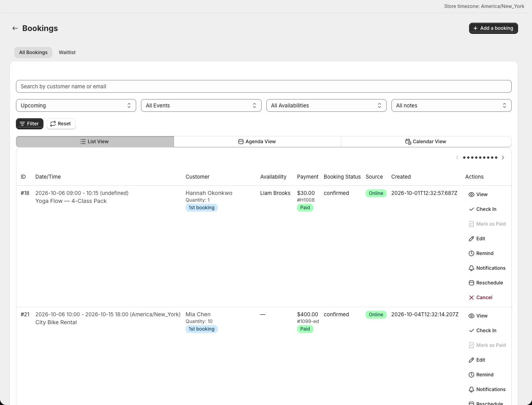Click the pagination dots indicator
Viewport: 532px width, 405px height.
point(480,158)
